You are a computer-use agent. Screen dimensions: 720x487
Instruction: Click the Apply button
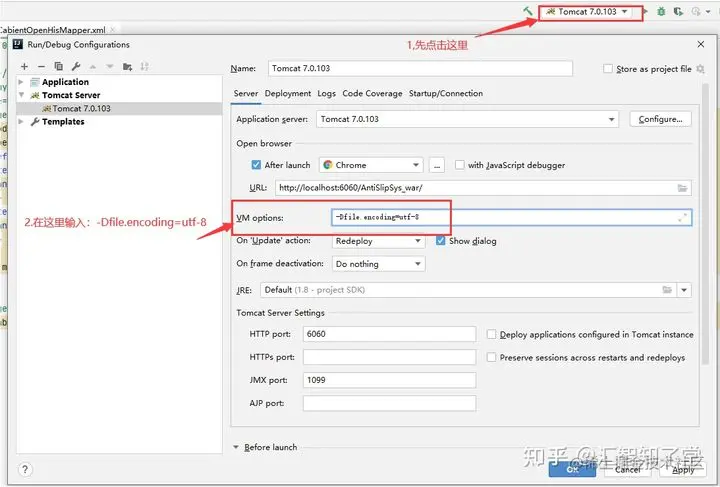coord(683,469)
